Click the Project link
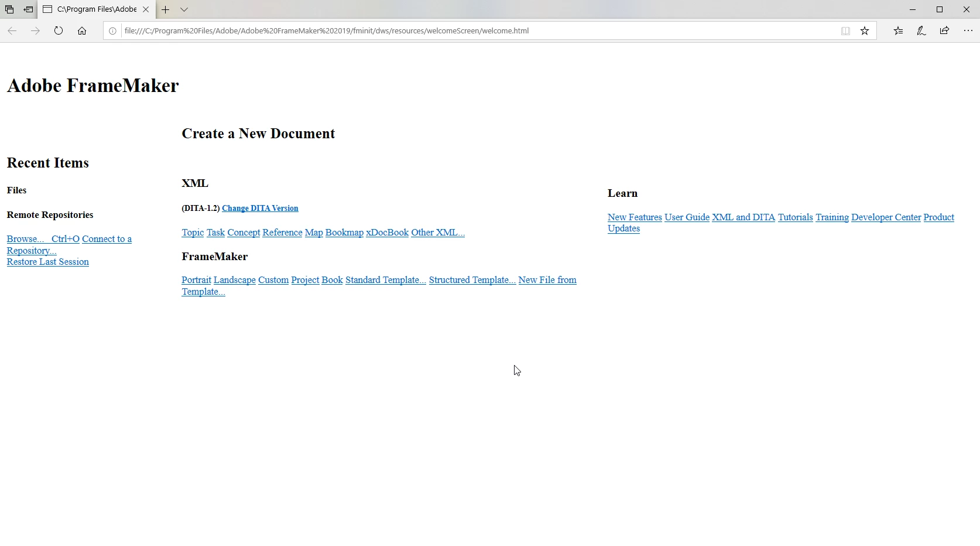This screenshot has height=546, width=980. click(x=305, y=280)
